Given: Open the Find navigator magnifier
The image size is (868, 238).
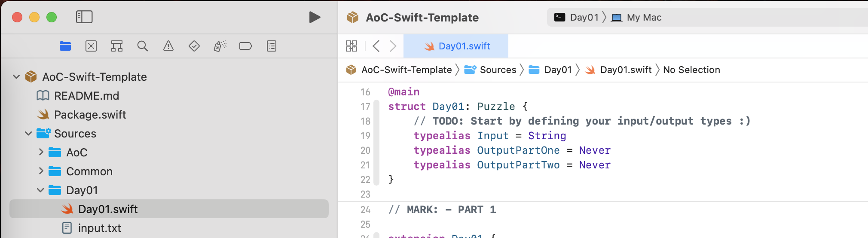Looking at the screenshot, I should 143,46.
